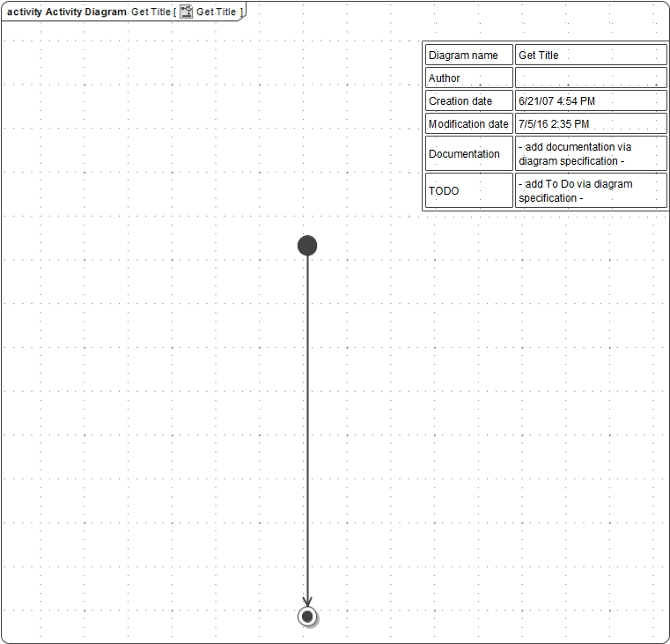Select the 'Modification date' label cell
The image size is (670, 644).
[468, 123]
